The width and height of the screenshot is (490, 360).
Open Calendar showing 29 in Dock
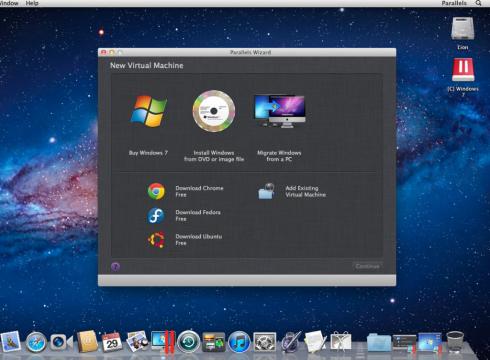click(112, 341)
